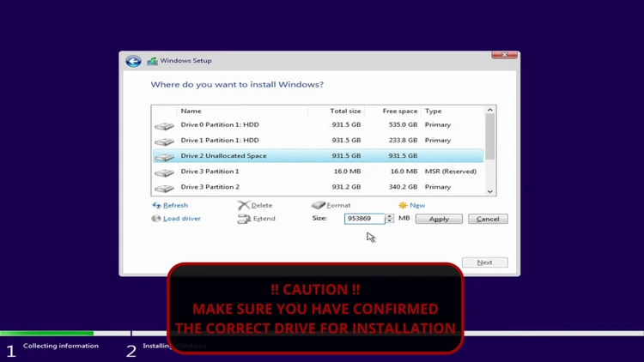This screenshot has height=362, width=644.
Task: Format the selected partition
Action: point(339,205)
